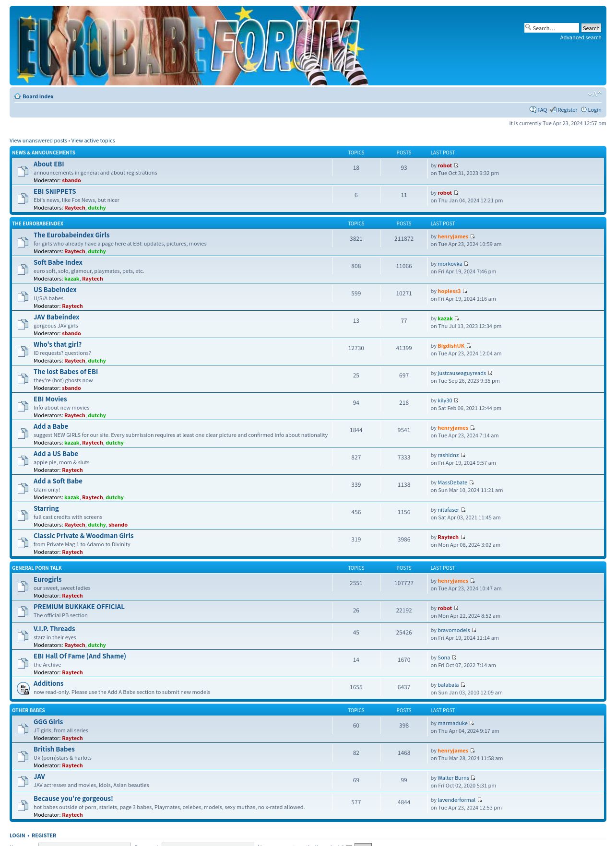The height and width of the screenshot is (846, 616).
Task: Open latest post icon beside Sona
Action: [454, 658]
